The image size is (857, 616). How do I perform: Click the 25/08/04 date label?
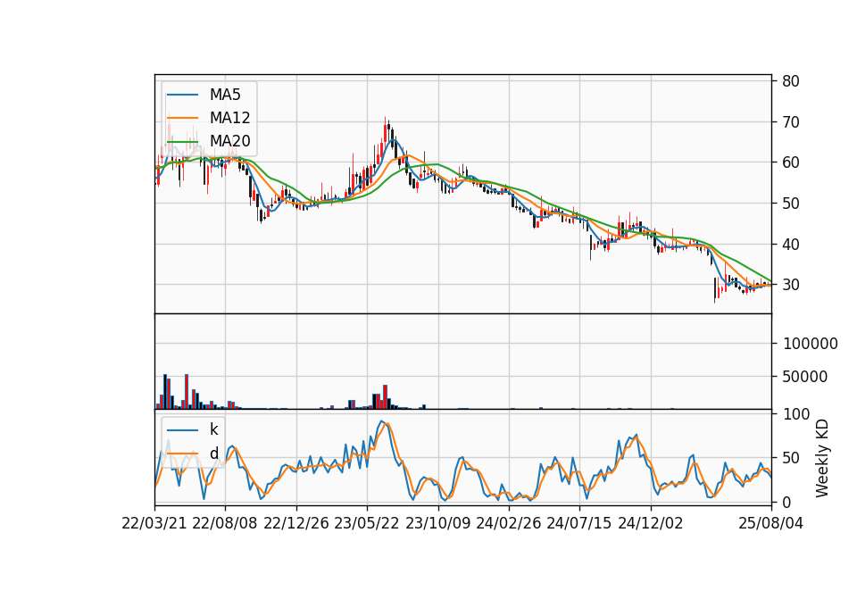771,523
